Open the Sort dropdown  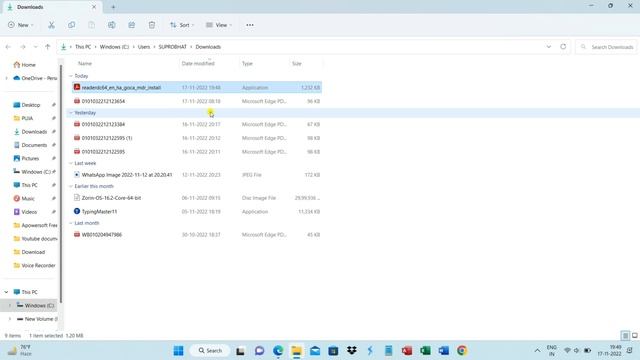point(182,25)
